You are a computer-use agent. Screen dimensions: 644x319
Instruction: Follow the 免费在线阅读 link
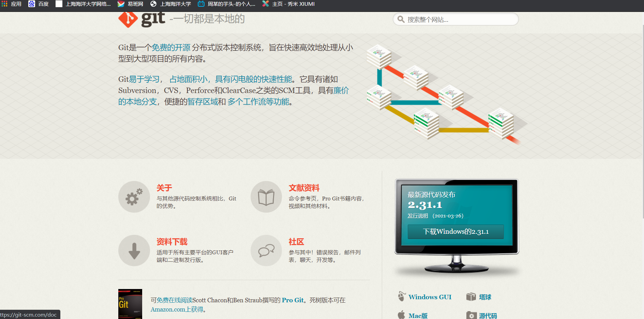175,300
